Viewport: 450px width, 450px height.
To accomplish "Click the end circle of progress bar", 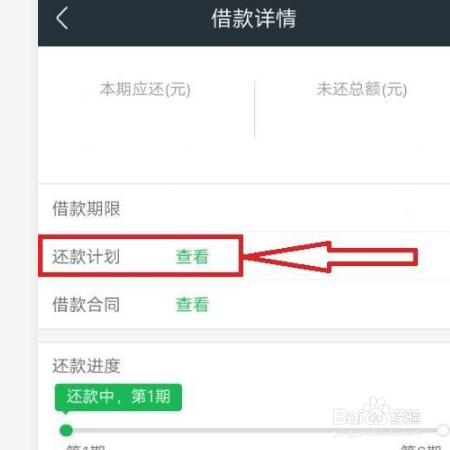I will tap(443, 430).
